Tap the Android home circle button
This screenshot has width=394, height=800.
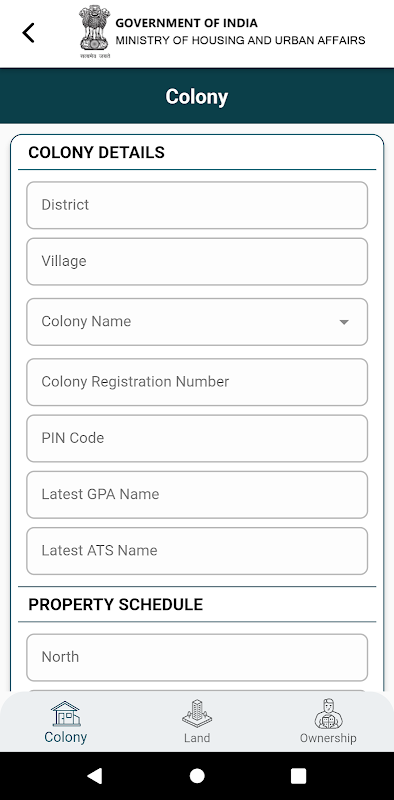pos(197,776)
